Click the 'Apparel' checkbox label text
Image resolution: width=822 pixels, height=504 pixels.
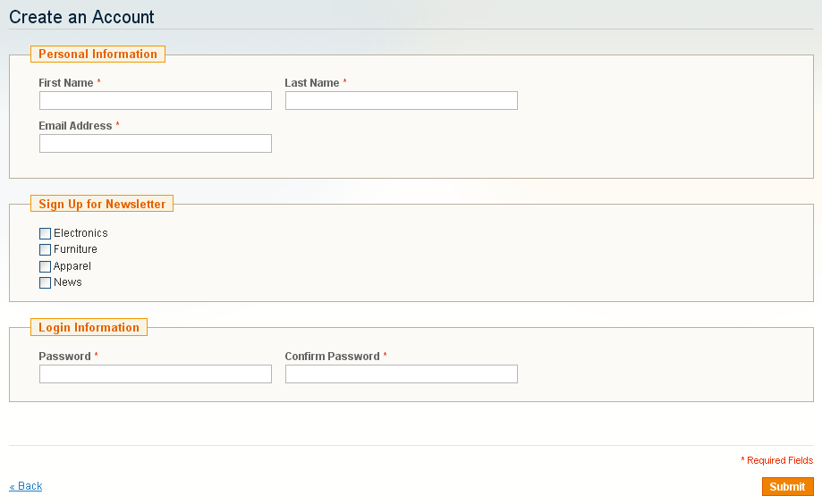coord(72,266)
